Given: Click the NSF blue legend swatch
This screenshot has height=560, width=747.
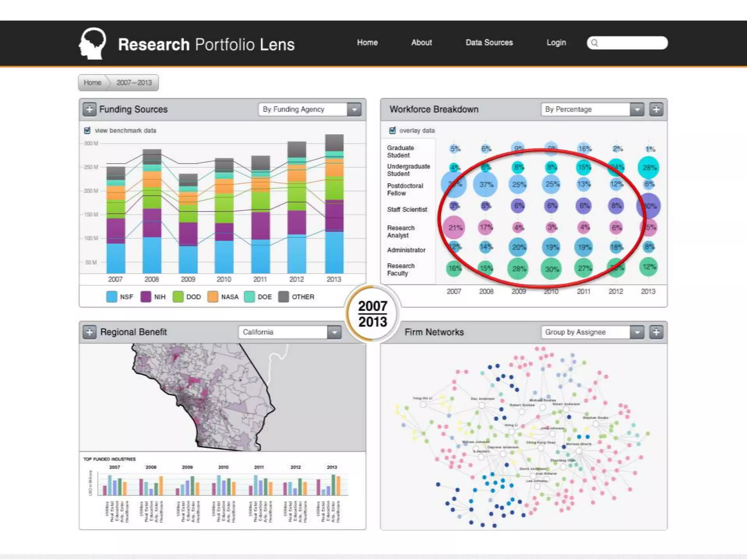Looking at the screenshot, I should (112, 297).
